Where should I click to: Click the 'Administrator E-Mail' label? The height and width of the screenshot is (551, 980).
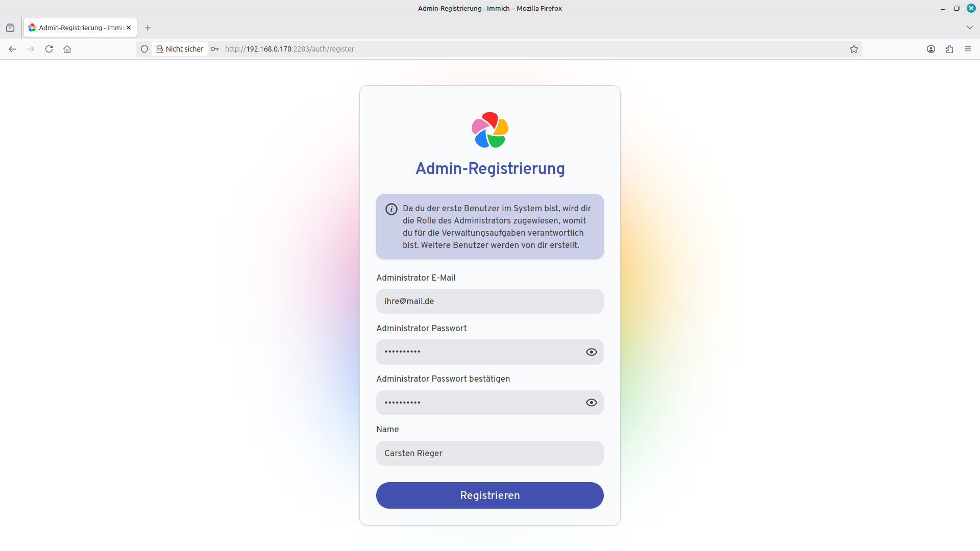click(416, 278)
